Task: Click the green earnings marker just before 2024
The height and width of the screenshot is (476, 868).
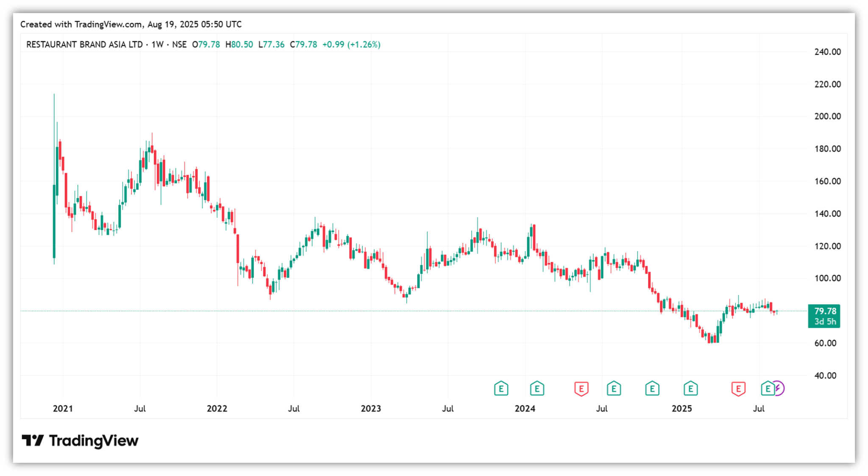Action: (x=501, y=388)
